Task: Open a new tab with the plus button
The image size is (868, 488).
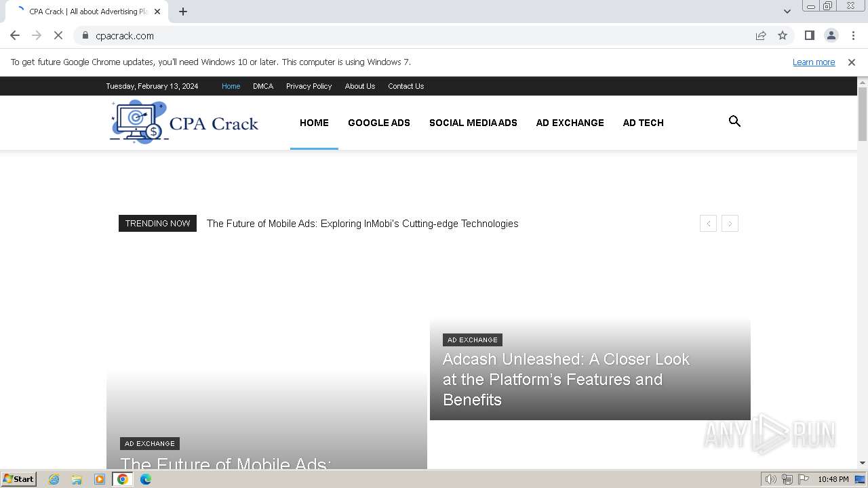Action: click(183, 12)
